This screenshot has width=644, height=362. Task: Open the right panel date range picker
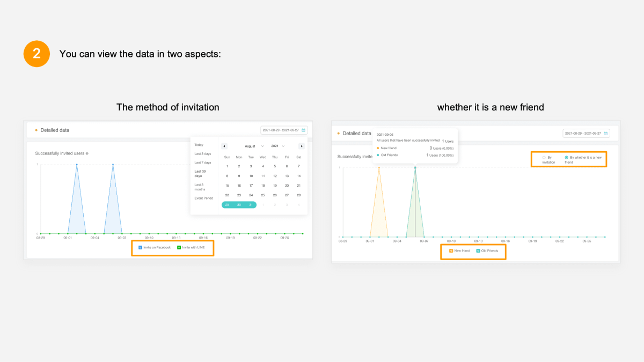pyautogui.click(x=586, y=134)
